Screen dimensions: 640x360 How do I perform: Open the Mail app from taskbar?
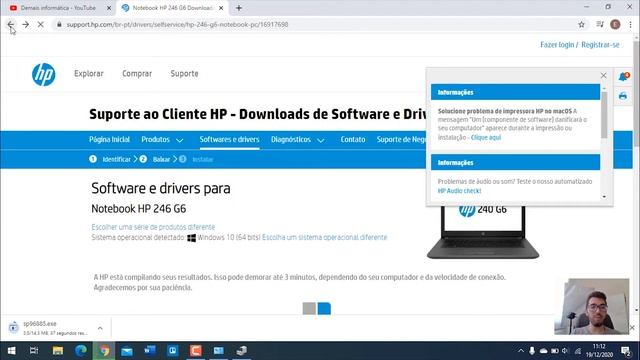tap(127, 351)
